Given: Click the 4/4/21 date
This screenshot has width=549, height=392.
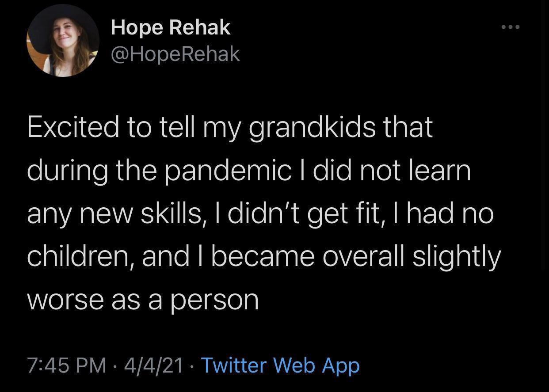Looking at the screenshot, I should 153,366.
